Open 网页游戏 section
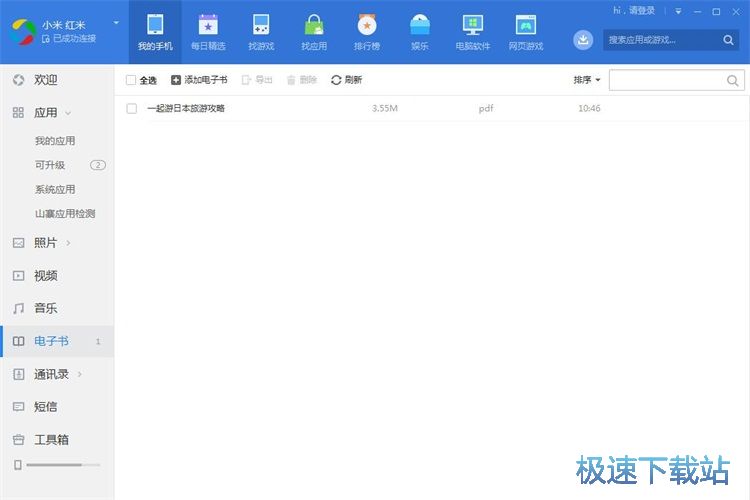 click(x=526, y=32)
